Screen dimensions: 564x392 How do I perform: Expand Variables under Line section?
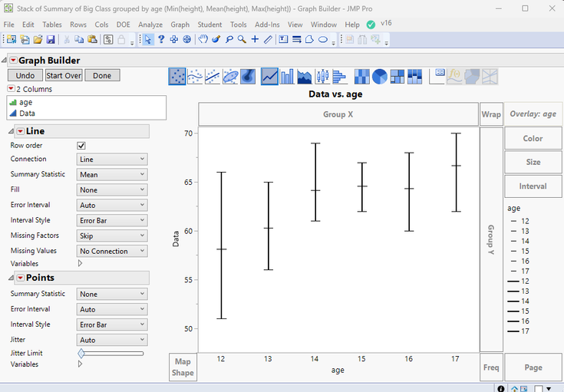(81, 263)
